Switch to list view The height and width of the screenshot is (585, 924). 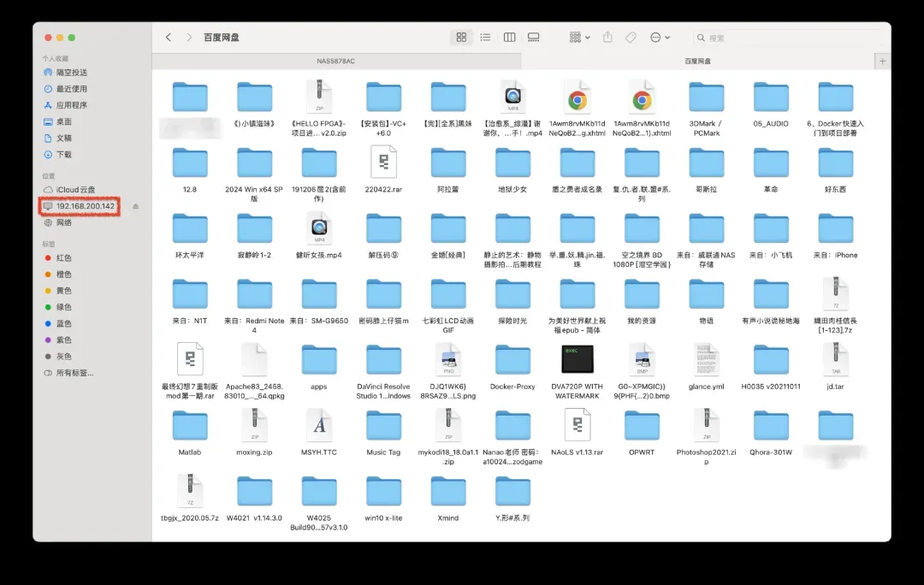pos(485,38)
